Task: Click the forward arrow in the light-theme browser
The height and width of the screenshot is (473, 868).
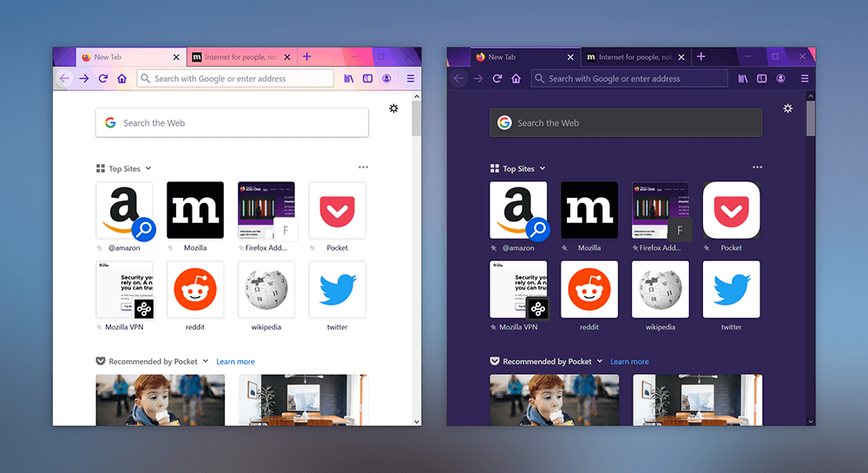Action: [84, 79]
